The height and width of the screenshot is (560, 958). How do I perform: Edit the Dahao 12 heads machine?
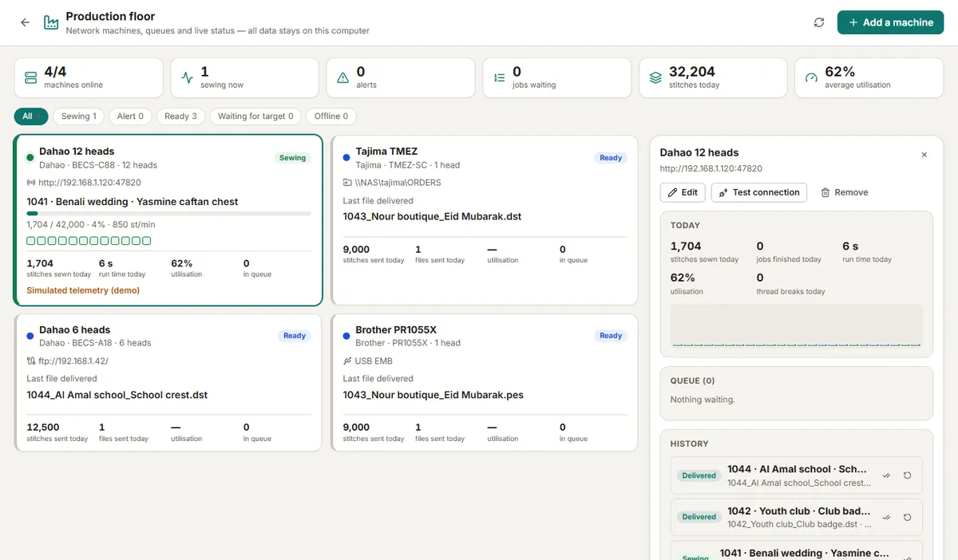[683, 192]
